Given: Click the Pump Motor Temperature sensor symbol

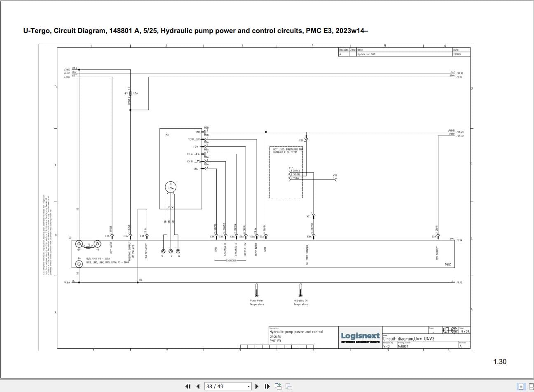Looking at the screenshot, I should [257, 291].
